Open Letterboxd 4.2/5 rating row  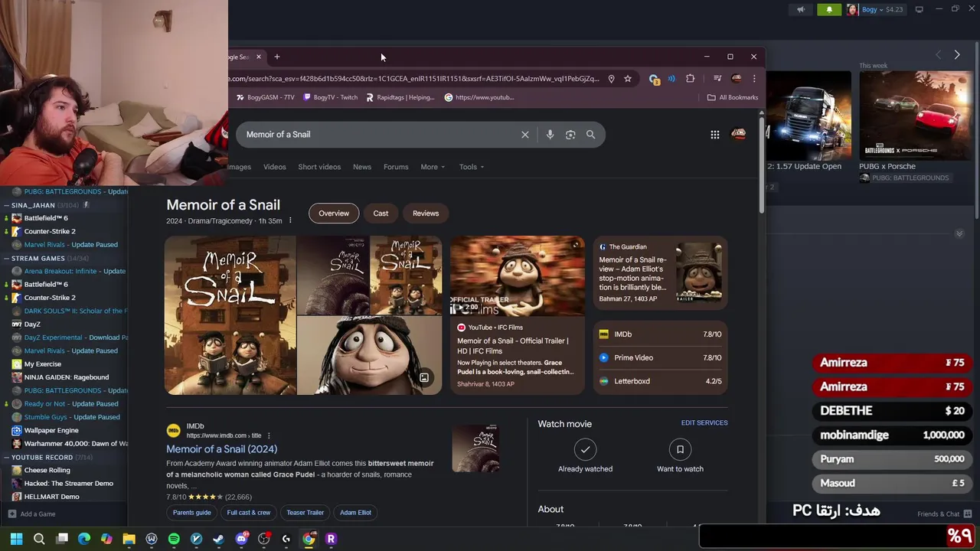coord(660,381)
